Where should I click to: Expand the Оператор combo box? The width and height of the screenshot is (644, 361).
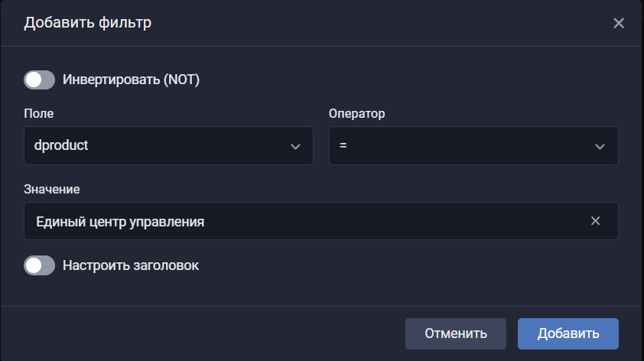point(473,145)
